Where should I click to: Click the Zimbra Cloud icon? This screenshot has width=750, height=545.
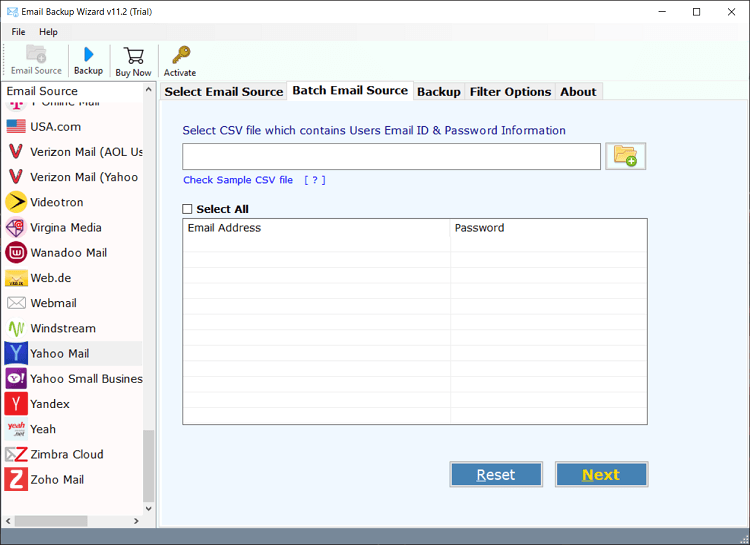pos(16,454)
